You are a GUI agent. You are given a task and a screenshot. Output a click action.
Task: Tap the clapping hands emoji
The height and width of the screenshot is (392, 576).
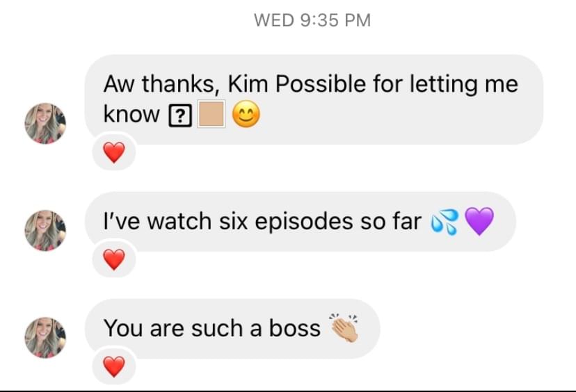344,328
